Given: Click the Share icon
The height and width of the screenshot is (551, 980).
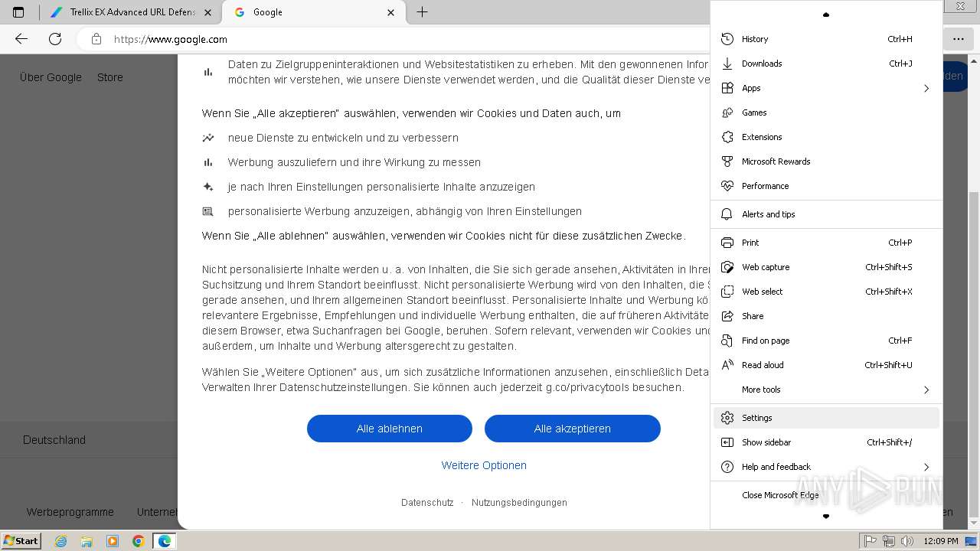Looking at the screenshot, I should click(x=727, y=316).
